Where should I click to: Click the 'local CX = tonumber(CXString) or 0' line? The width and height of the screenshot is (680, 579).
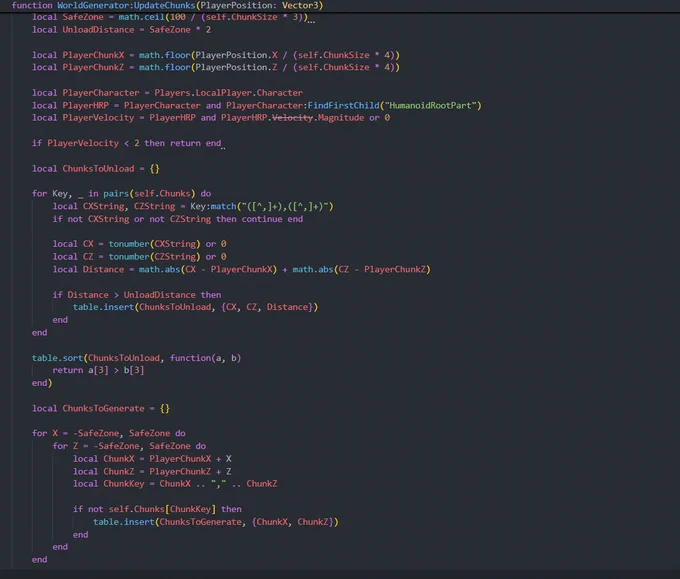coord(139,244)
